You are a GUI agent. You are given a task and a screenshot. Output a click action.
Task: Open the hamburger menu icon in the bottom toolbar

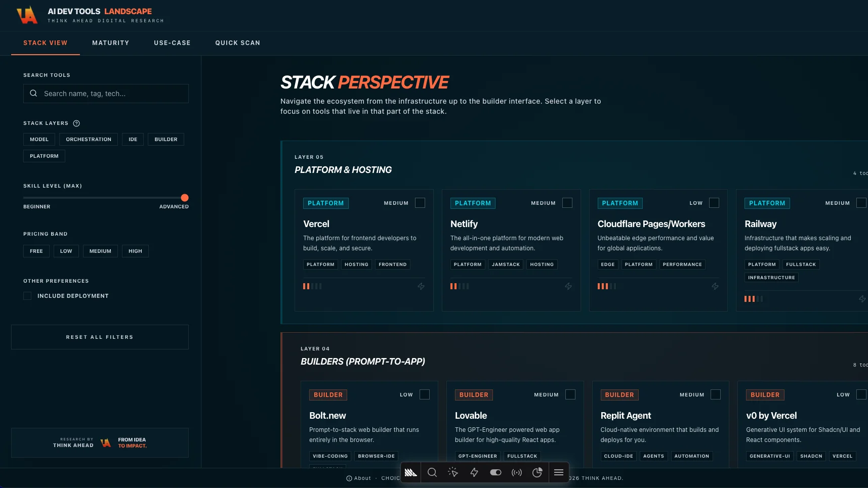[559, 472]
